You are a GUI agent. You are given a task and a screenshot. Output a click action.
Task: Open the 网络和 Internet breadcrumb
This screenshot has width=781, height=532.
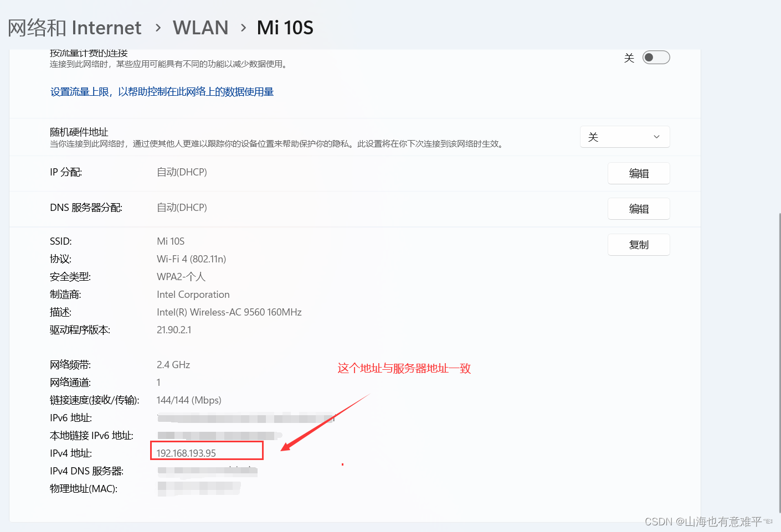click(x=73, y=27)
